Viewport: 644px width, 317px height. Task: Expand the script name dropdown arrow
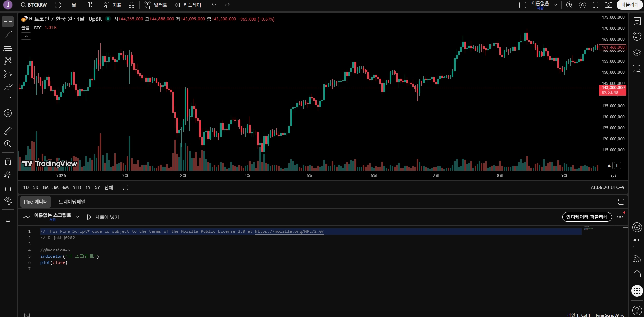pos(77,217)
